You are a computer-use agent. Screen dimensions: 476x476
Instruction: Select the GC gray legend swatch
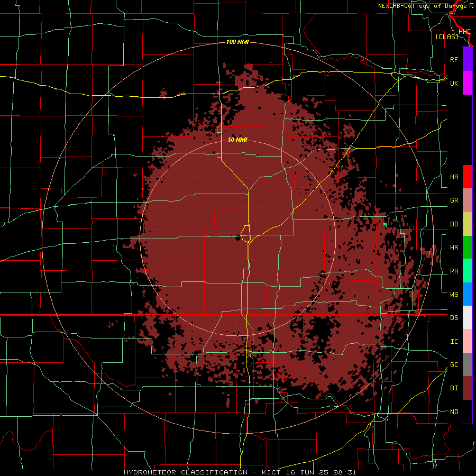point(467,364)
